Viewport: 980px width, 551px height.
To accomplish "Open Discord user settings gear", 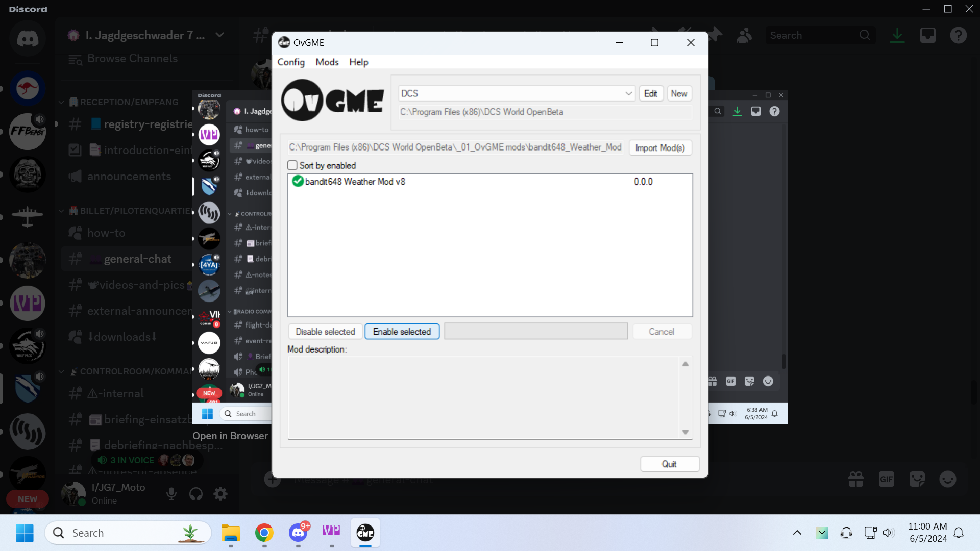I will coord(220,494).
